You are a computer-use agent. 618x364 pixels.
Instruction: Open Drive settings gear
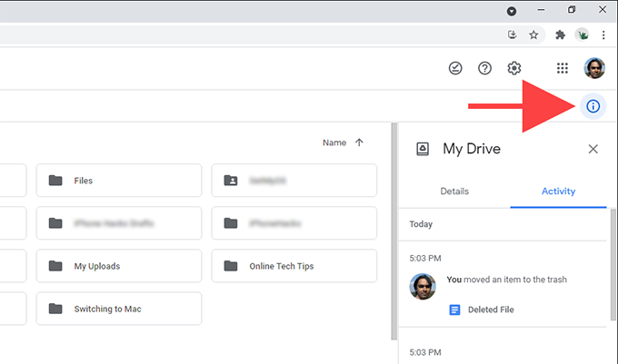[514, 68]
